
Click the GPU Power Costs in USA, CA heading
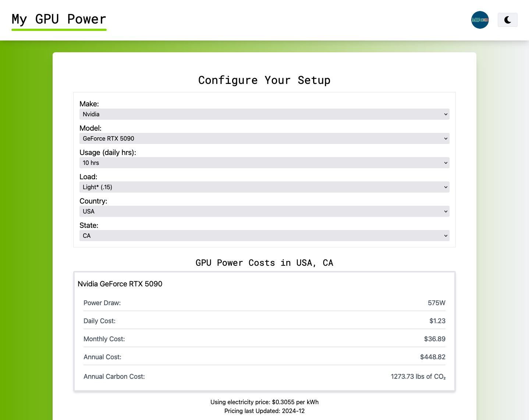(264, 262)
